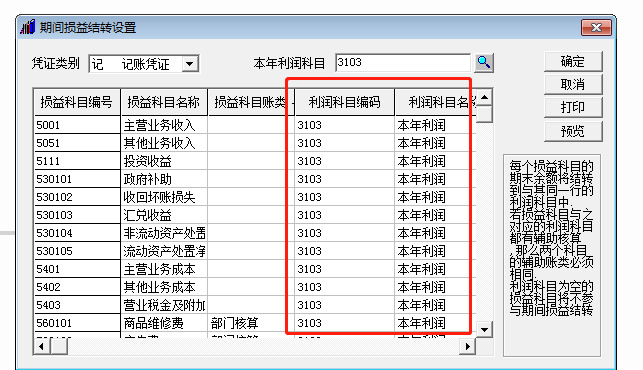Select cell 5111
This screenshot has width=643, height=370.
[x=77, y=161]
